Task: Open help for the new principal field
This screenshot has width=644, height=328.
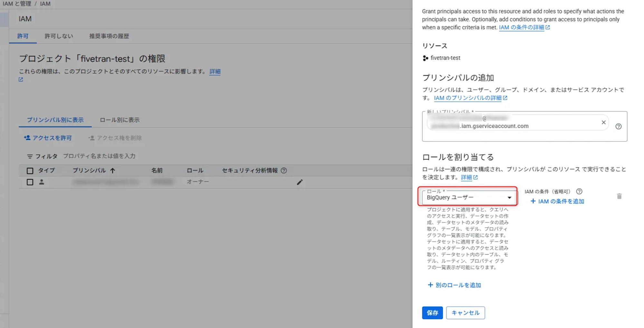Action: (x=618, y=126)
